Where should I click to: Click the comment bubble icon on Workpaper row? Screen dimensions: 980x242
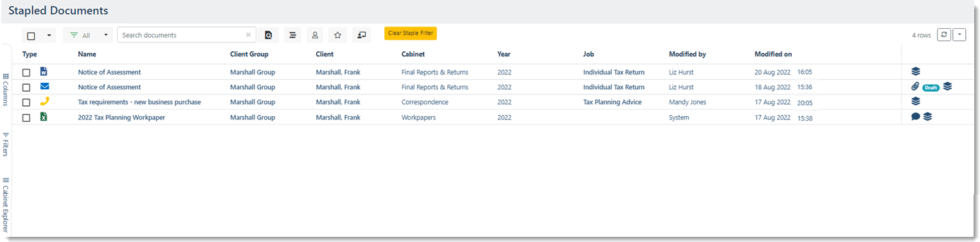point(916,117)
